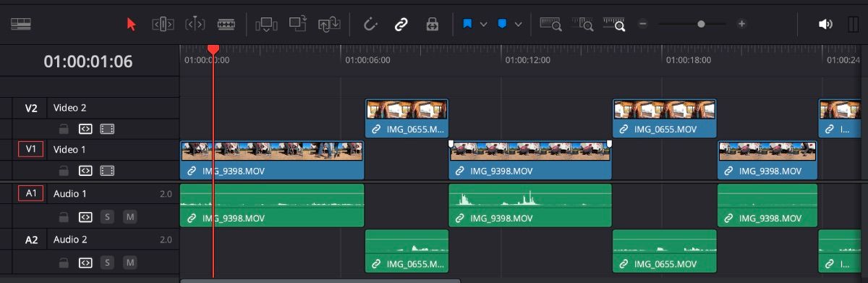
Task: Click the Replace Clip icon
Action: 330,24
